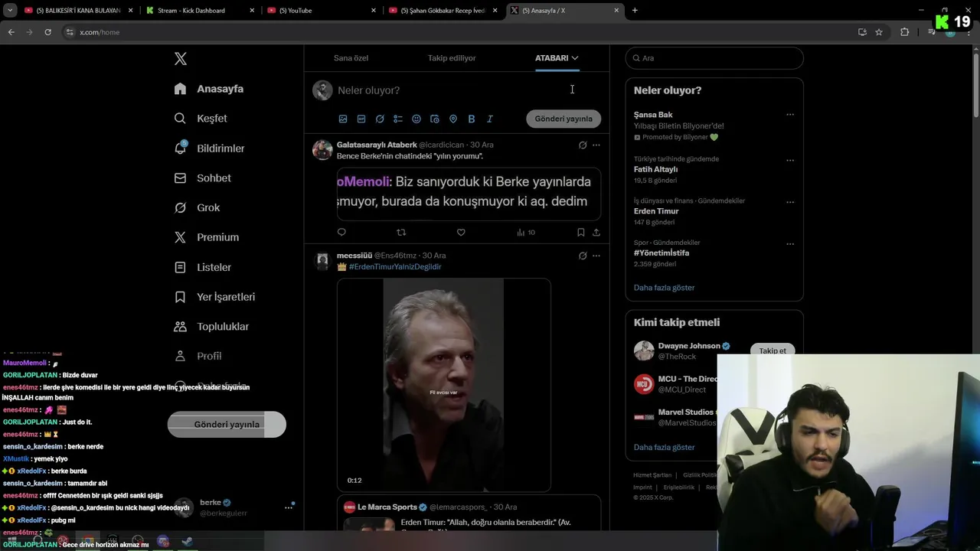Open #ErdenTimurYalnizDegildir hashtag

click(x=395, y=266)
